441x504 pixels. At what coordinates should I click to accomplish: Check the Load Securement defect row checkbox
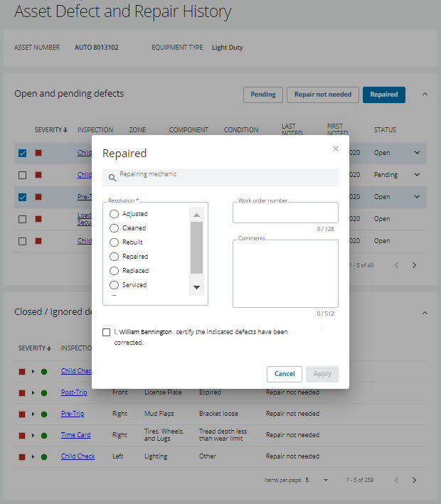[x=22, y=219]
